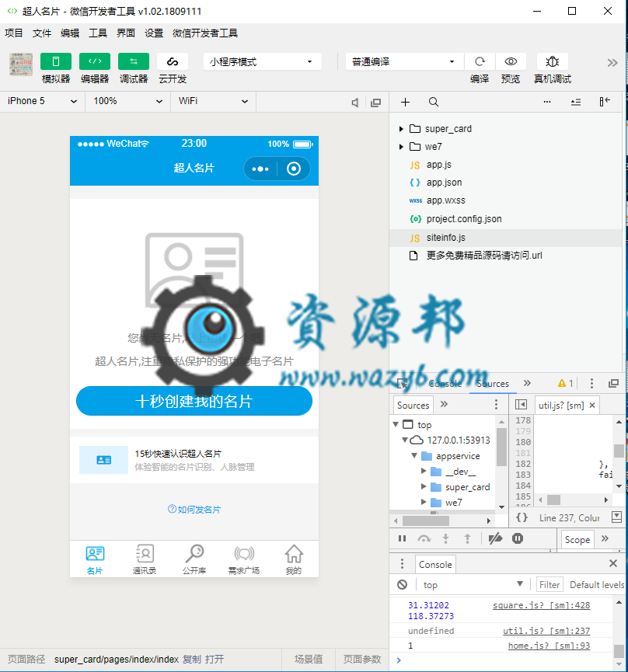Start 真机调试 remote debug
The image size is (628, 672).
pos(552,61)
